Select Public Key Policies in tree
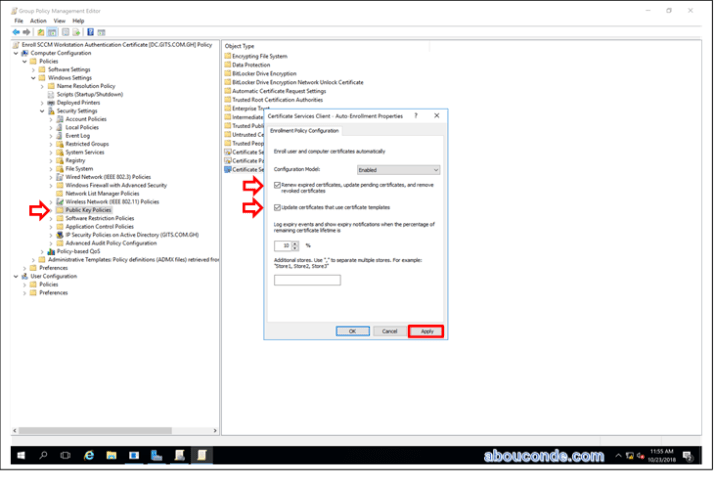Image resolution: width=714 pixels, height=484 pixels. point(88,210)
